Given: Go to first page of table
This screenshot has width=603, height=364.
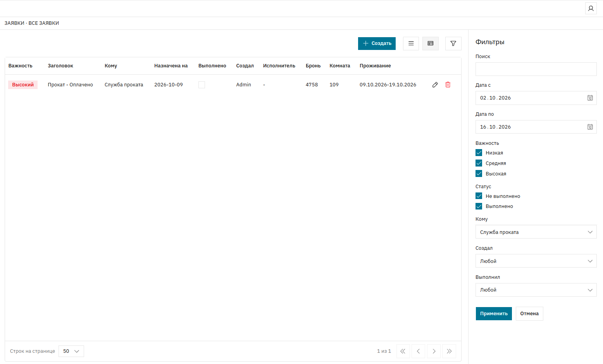Looking at the screenshot, I should [x=403, y=351].
